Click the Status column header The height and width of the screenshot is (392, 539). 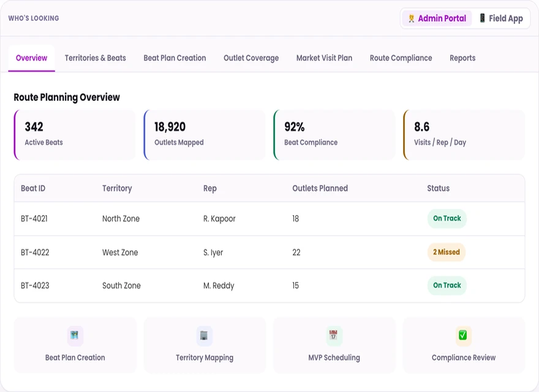point(439,189)
